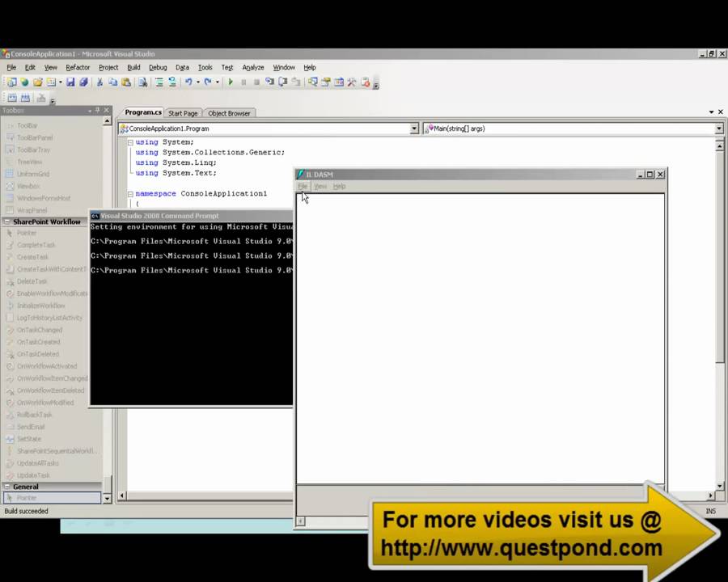Image resolution: width=728 pixels, height=582 pixels.
Task: Select Pointer under General group
Action: (52, 498)
